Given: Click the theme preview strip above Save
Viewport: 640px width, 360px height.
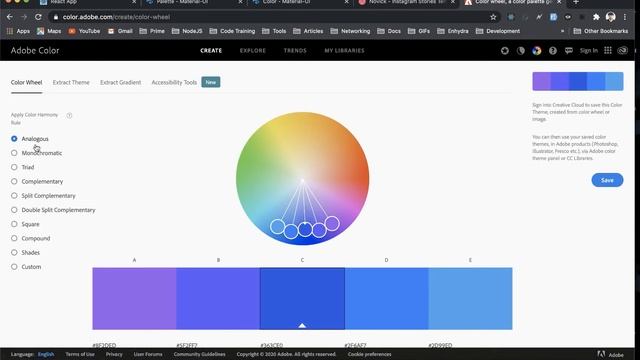Looking at the screenshot, I should [x=578, y=81].
